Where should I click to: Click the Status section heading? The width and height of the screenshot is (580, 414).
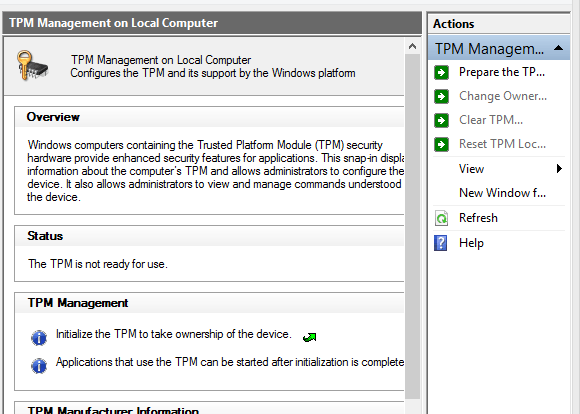point(45,236)
